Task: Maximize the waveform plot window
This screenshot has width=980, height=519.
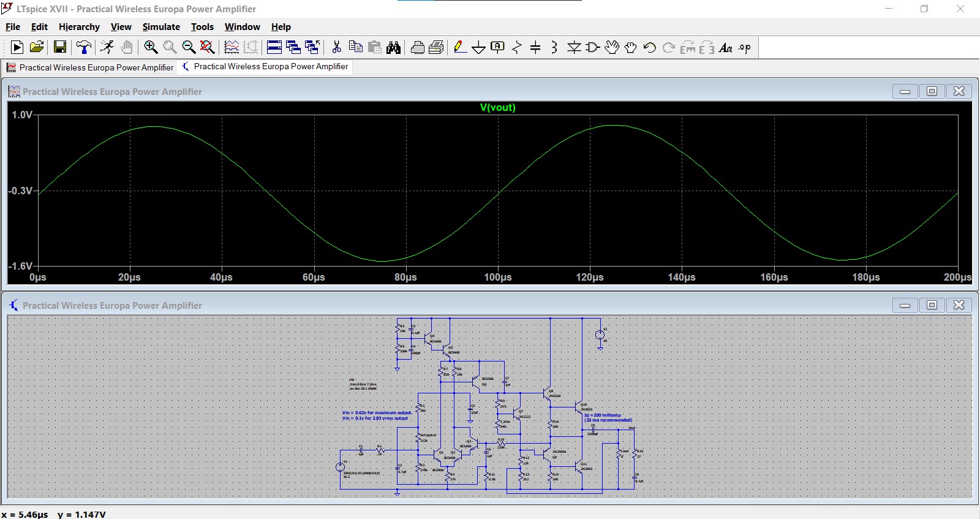Action: tap(932, 91)
